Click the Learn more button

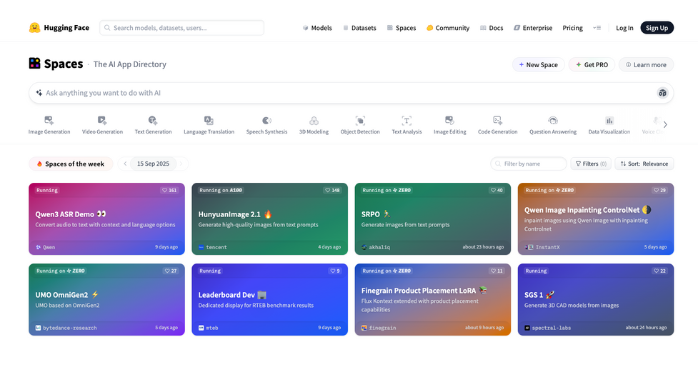click(646, 65)
